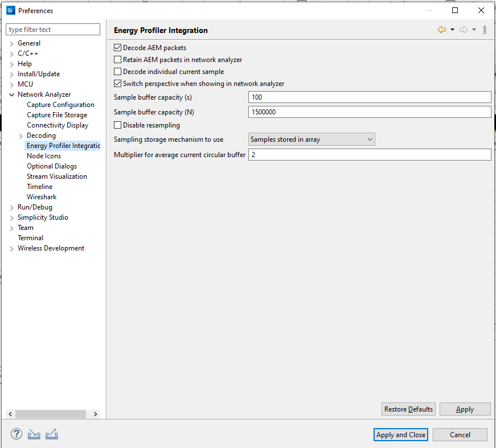Toggle Switch perspective when showing in network analyzer

click(x=117, y=84)
